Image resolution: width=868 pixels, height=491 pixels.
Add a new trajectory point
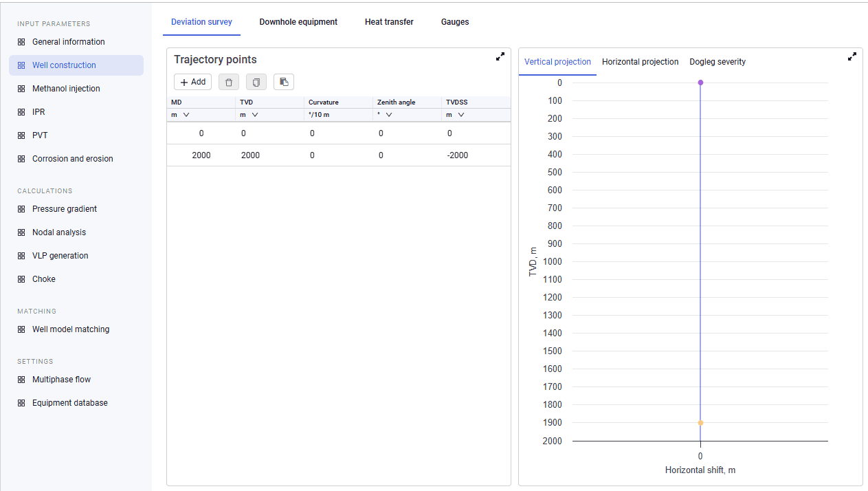[x=192, y=82]
